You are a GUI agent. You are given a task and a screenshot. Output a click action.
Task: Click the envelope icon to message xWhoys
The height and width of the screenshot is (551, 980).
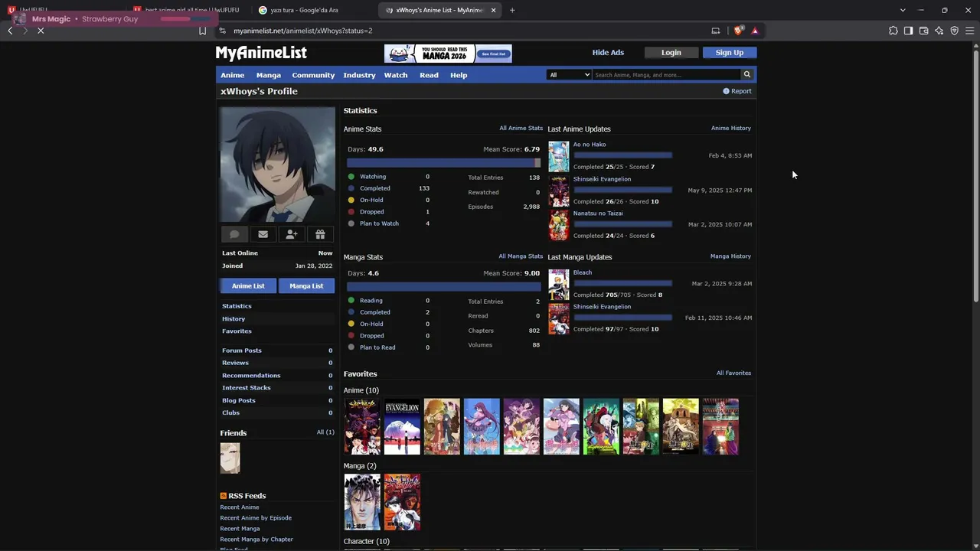[x=263, y=234]
